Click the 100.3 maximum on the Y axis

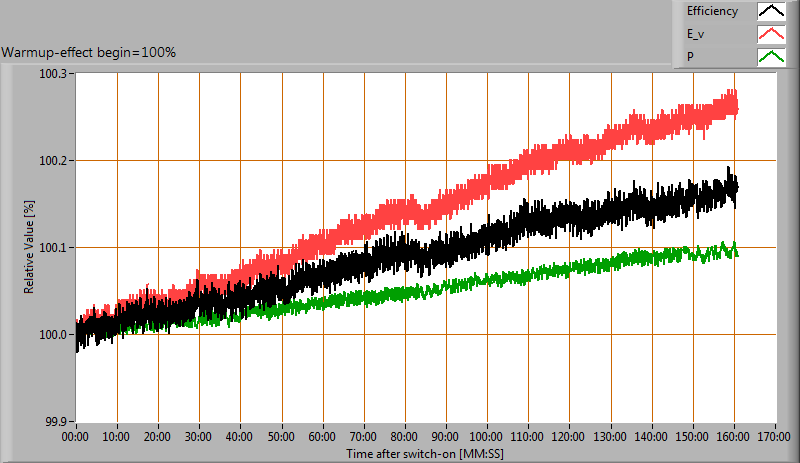[x=53, y=75]
